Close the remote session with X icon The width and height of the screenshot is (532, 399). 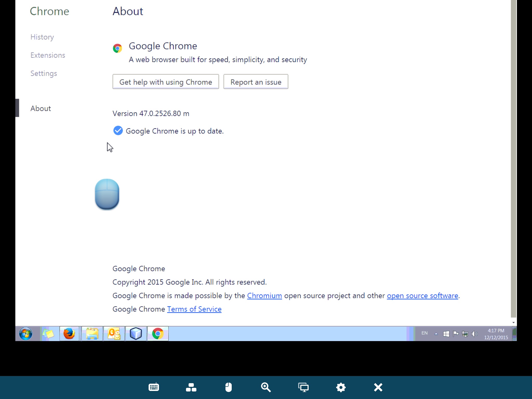[378, 387]
